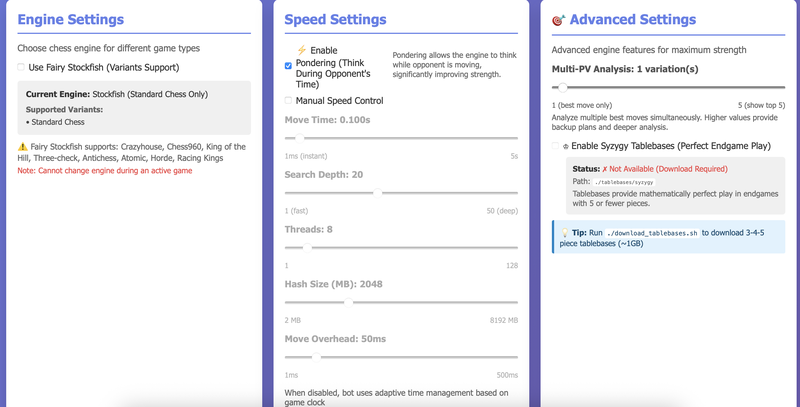Click the red X next to Not Available
800x407 pixels.
click(605, 169)
